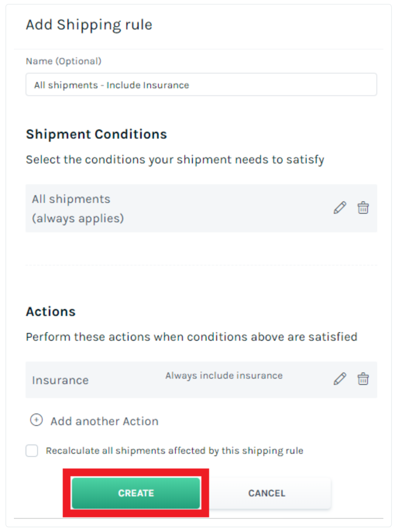Tick the Recalculate all shipments checkbox
The width and height of the screenshot is (395, 532).
(x=32, y=451)
